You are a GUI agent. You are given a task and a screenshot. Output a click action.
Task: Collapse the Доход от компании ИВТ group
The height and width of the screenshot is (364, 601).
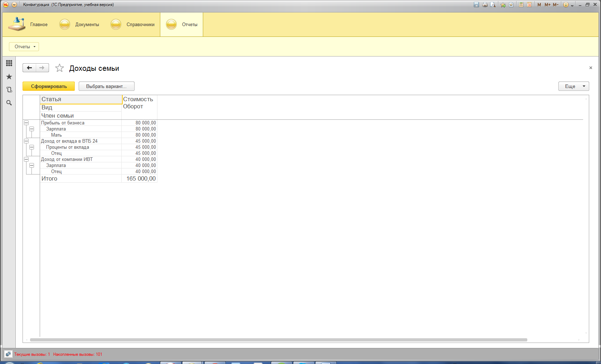[x=26, y=159]
